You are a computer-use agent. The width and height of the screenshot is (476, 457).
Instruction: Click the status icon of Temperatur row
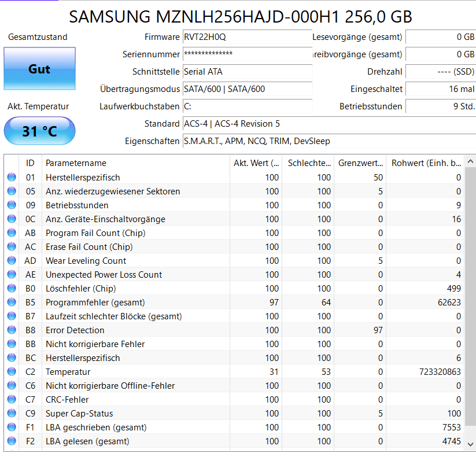[x=12, y=371]
